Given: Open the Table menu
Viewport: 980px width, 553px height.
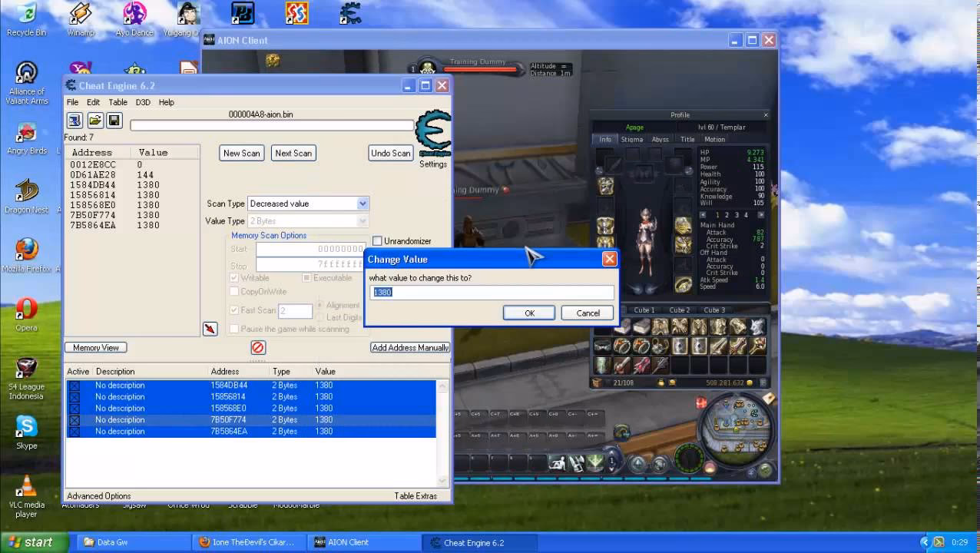Looking at the screenshot, I should 118,102.
